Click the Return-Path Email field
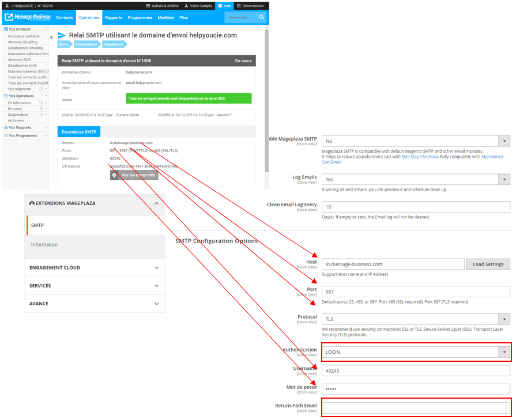This screenshot has height=420, width=516. pos(416,408)
